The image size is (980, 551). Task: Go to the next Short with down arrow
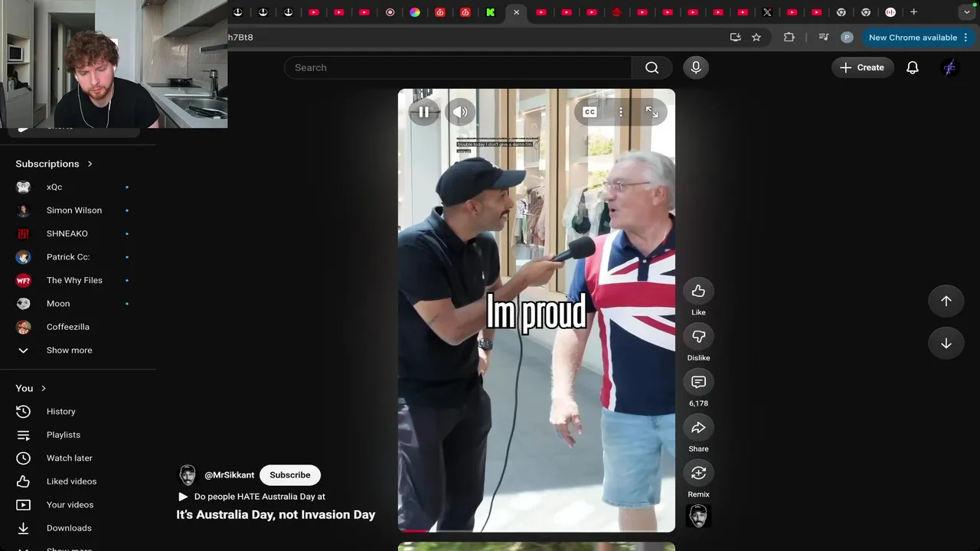[946, 344]
